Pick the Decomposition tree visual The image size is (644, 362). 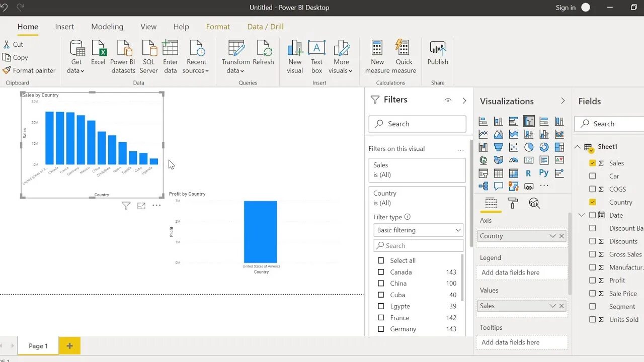coord(483,186)
